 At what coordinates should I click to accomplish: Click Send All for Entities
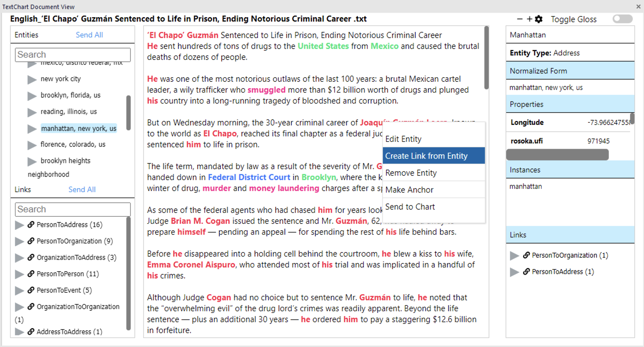pos(89,35)
